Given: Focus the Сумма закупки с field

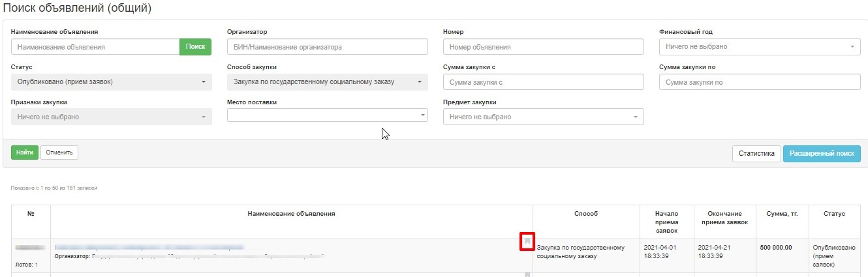Looking at the screenshot, I should tap(543, 82).
